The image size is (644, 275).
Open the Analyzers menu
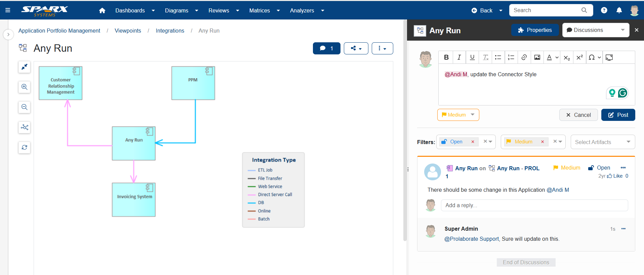point(307,10)
